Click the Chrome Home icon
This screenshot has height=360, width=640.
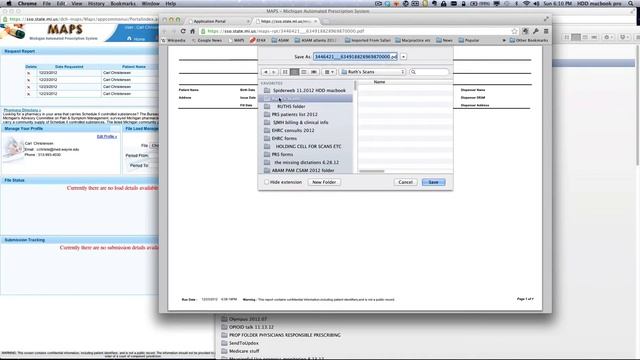point(193,31)
